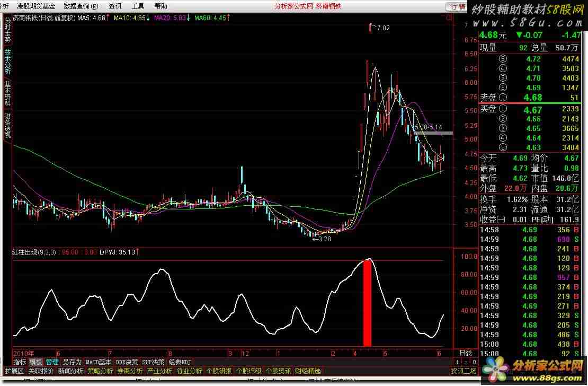Open the 扩展区 bottom tab

point(15,371)
